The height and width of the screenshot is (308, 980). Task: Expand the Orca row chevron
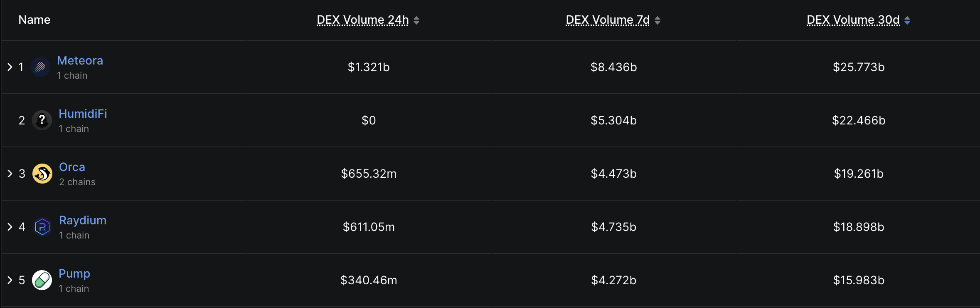click(10, 174)
